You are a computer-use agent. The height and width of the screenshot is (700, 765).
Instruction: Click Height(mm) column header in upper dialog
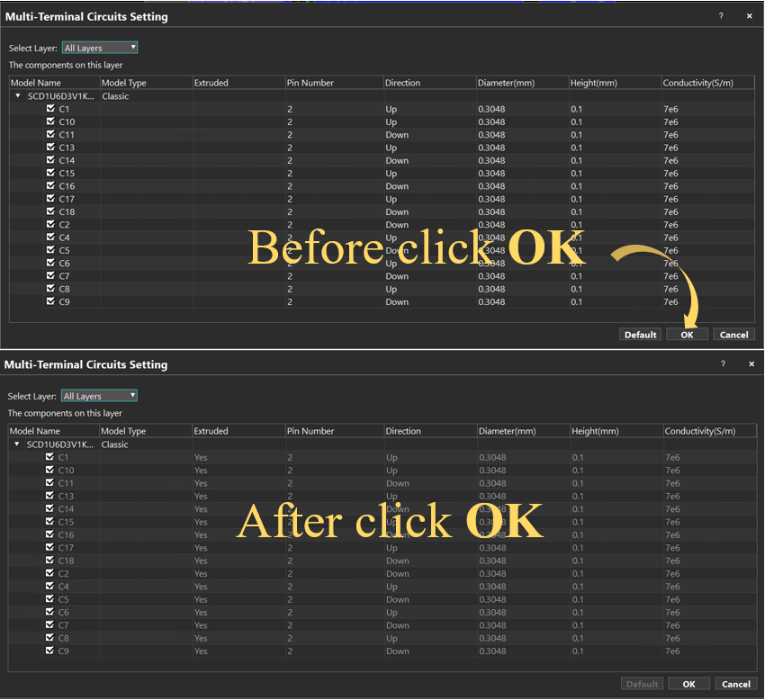[616, 83]
